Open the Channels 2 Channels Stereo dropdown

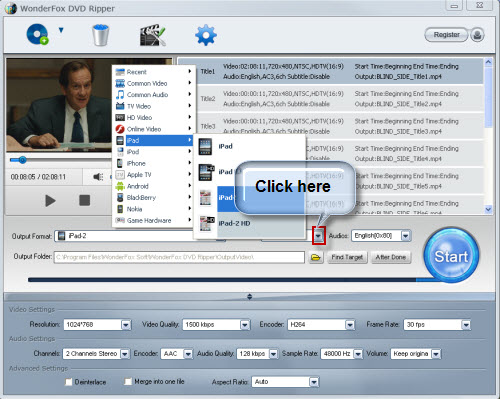pos(96,353)
